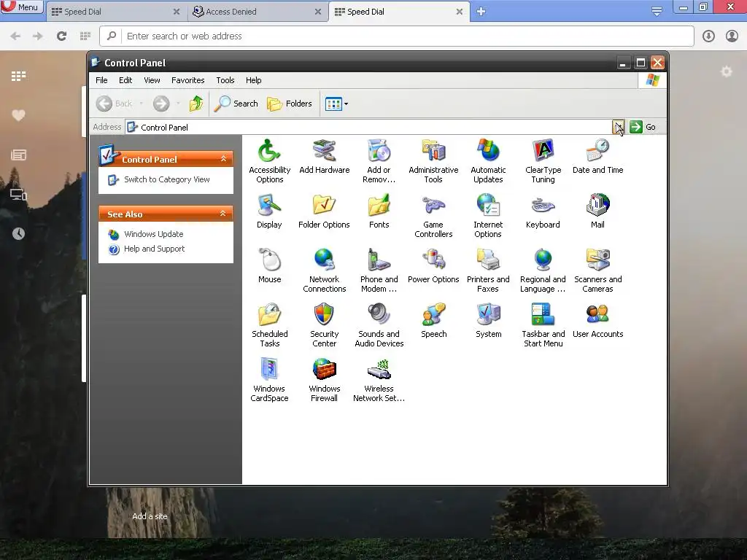Click the Opera search or address field
Image resolution: width=747 pixels, height=560 pixels.
point(396,36)
